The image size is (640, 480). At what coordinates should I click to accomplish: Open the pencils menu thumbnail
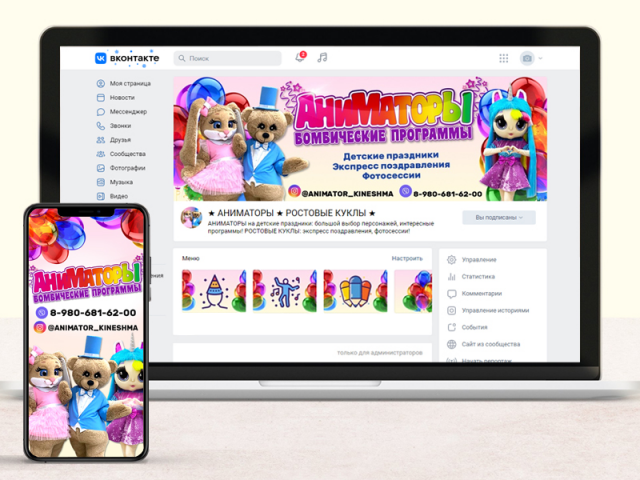coord(356,291)
